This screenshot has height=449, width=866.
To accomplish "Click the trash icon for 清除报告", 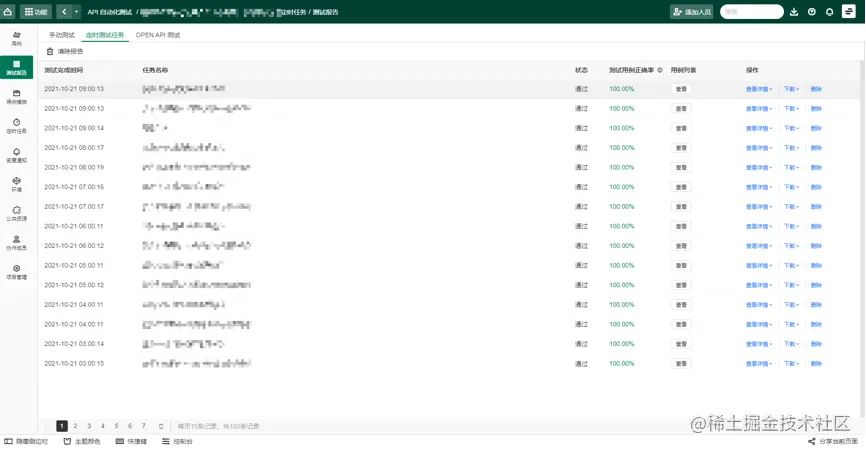I will tap(50, 51).
